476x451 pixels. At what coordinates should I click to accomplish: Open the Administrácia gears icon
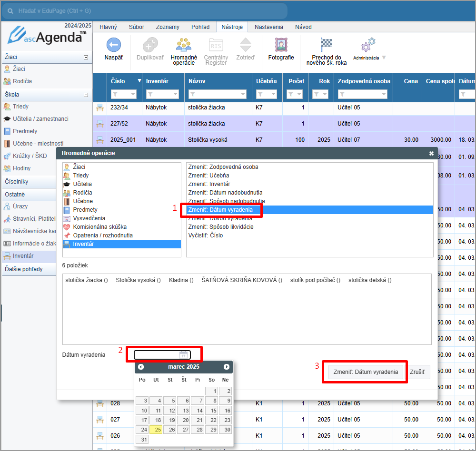tap(368, 45)
